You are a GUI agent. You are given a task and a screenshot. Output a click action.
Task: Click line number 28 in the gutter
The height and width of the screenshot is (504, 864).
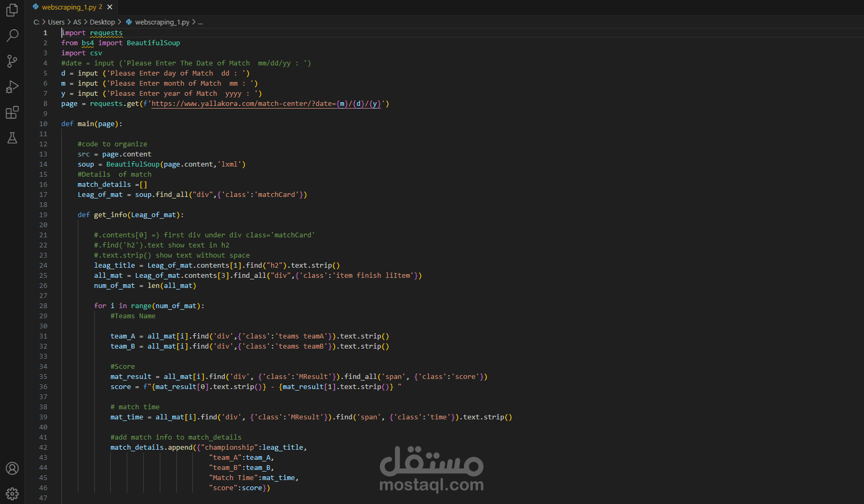[x=43, y=306]
